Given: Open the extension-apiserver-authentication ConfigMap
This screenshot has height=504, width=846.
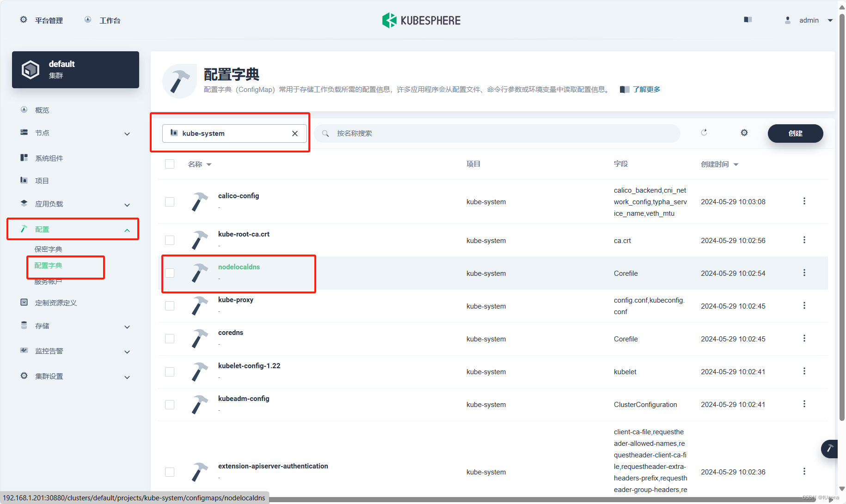Looking at the screenshot, I should click(x=273, y=466).
